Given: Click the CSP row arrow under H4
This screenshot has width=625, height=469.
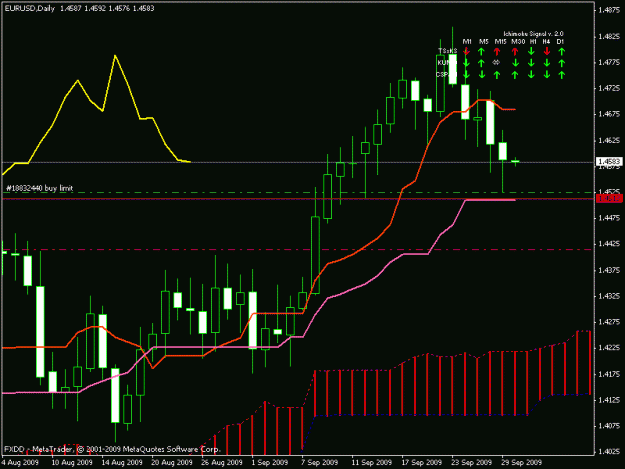Looking at the screenshot, I should [x=547, y=75].
